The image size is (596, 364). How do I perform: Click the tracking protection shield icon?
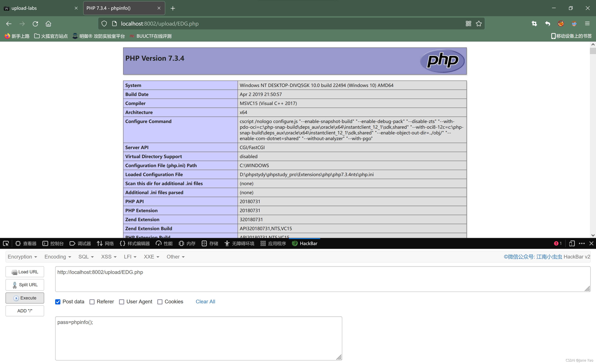pos(104,24)
